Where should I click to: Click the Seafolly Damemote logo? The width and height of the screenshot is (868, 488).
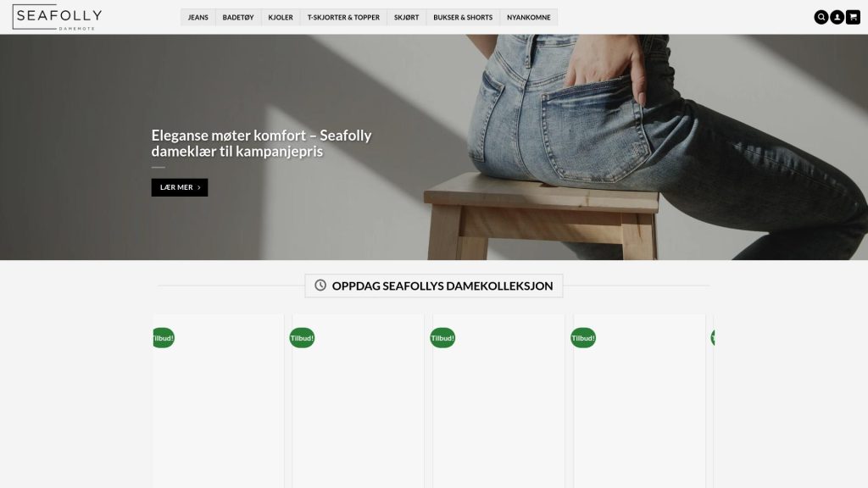click(57, 17)
